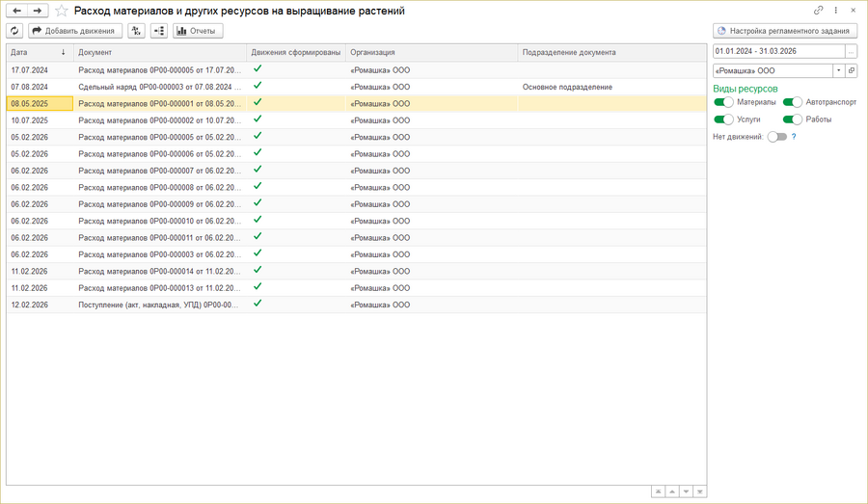Click the «Ромашка» ООО organization filter field
The image size is (868, 504).
tap(773, 70)
